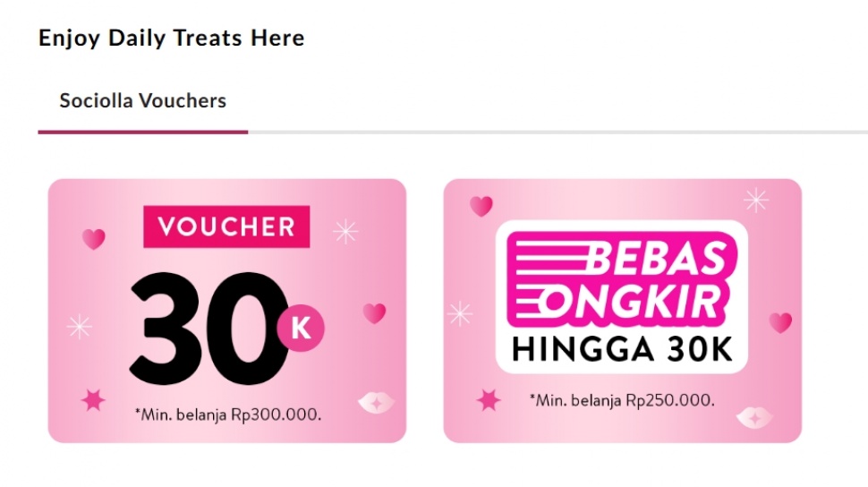This screenshot has width=868, height=487.
Task: Click the heart right of HINGGA 30K
Action: coord(780,322)
